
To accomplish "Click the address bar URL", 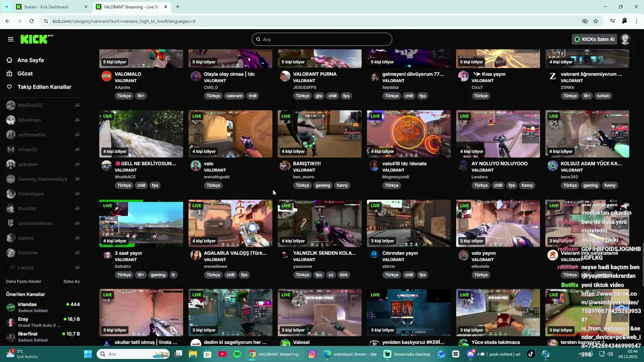I will [x=124, y=21].
